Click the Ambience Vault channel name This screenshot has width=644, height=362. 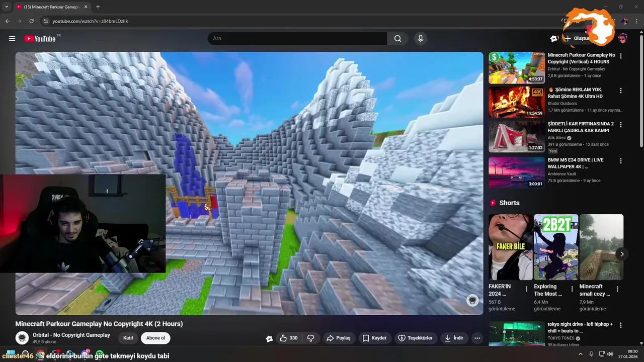(x=561, y=174)
